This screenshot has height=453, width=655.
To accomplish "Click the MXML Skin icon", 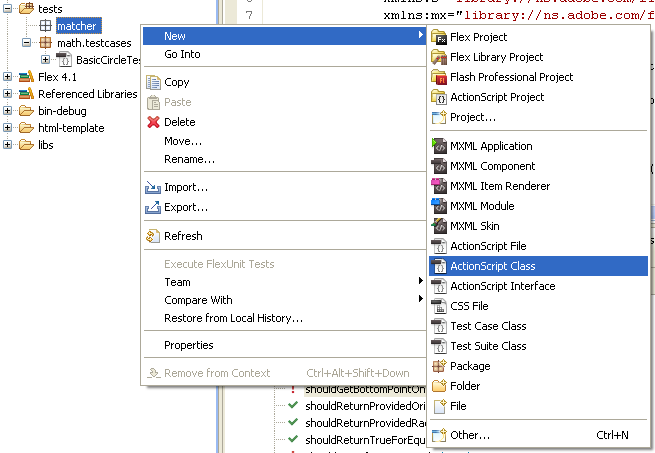I will [x=439, y=226].
